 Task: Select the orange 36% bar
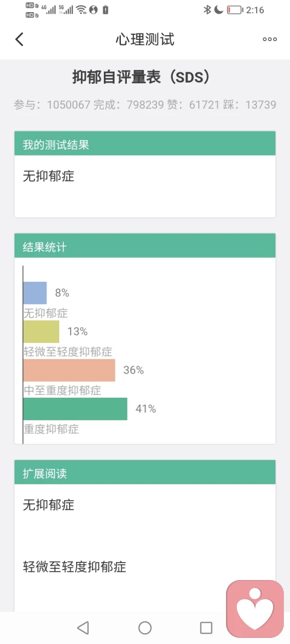tap(69, 370)
